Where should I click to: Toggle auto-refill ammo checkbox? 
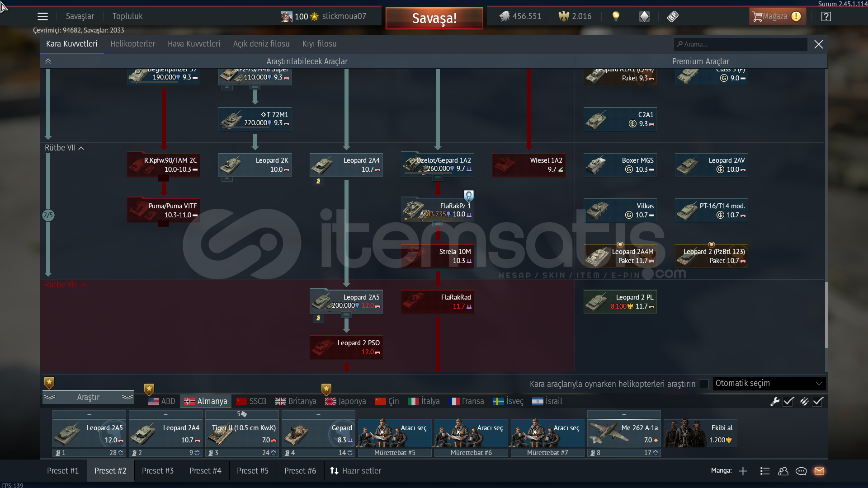(x=818, y=401)
